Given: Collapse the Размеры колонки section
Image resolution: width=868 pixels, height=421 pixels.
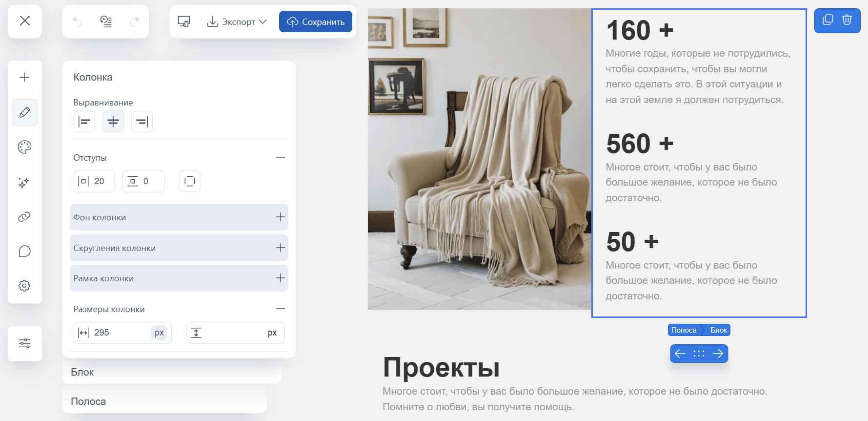Looking at the screenshot, I should [x=281, y=309].
